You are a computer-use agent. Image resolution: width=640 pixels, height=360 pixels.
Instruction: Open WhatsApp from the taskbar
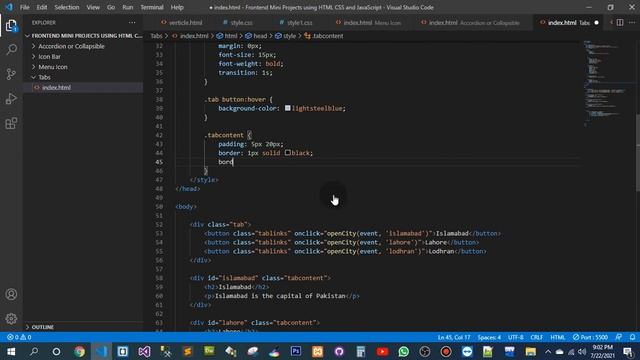pos(404,351)
